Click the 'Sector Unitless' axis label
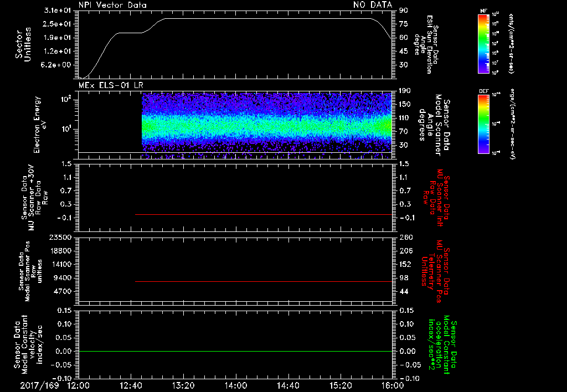The image size is (567, 392). pos(23,44)
